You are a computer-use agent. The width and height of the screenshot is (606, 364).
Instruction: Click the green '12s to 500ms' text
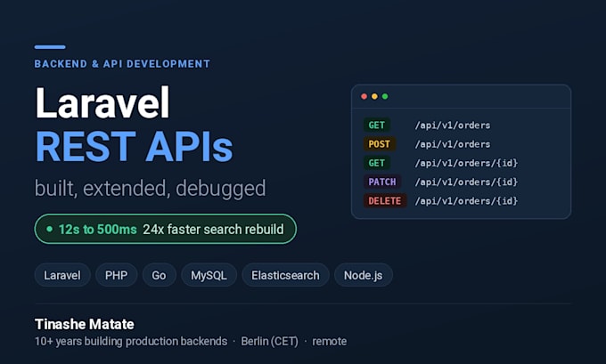pyautogui.click(x=98, y=230)
